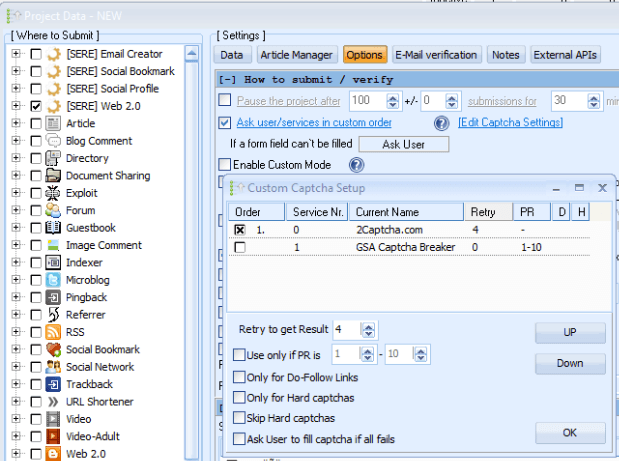Viewport: 619px width, 461px height.
Task: Click the orange RSS feed icon
Action: [x=53, y=332]
